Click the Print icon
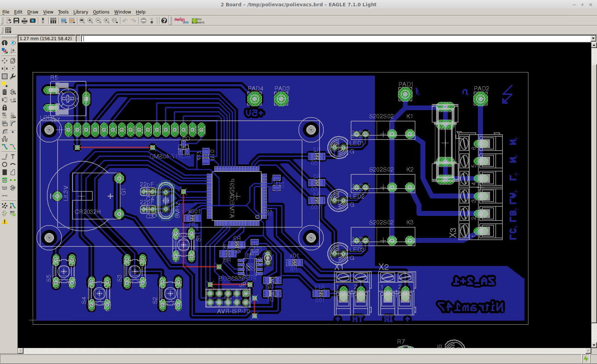The width and height of the screenshot is (597, 364). (25, 21)
